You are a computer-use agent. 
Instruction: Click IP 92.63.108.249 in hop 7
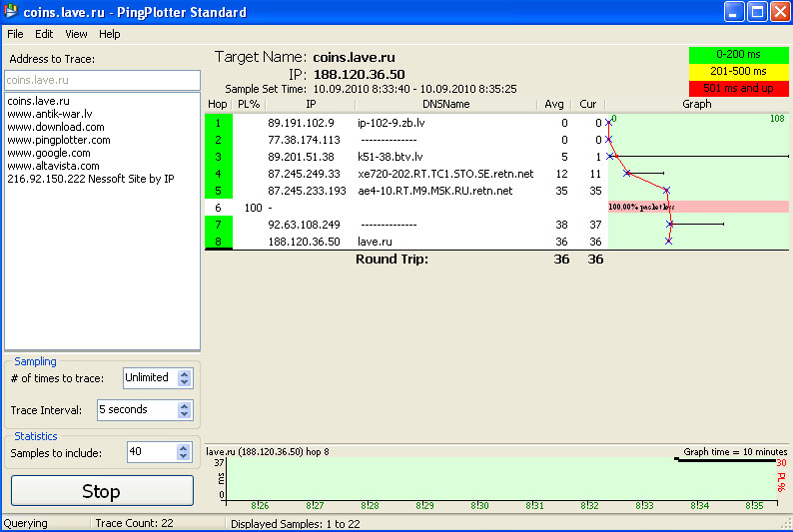point(304,225)
